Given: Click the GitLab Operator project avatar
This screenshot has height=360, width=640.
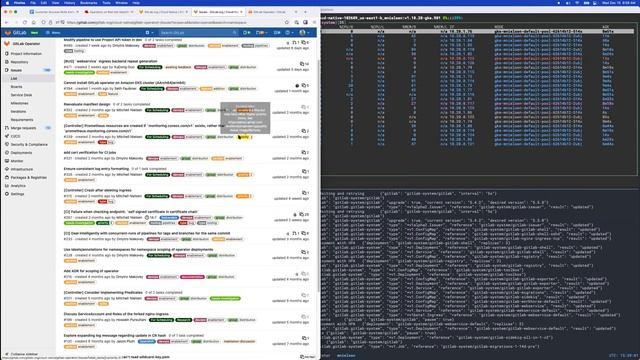Looking at the screenshot, I should tap(7, 44).
